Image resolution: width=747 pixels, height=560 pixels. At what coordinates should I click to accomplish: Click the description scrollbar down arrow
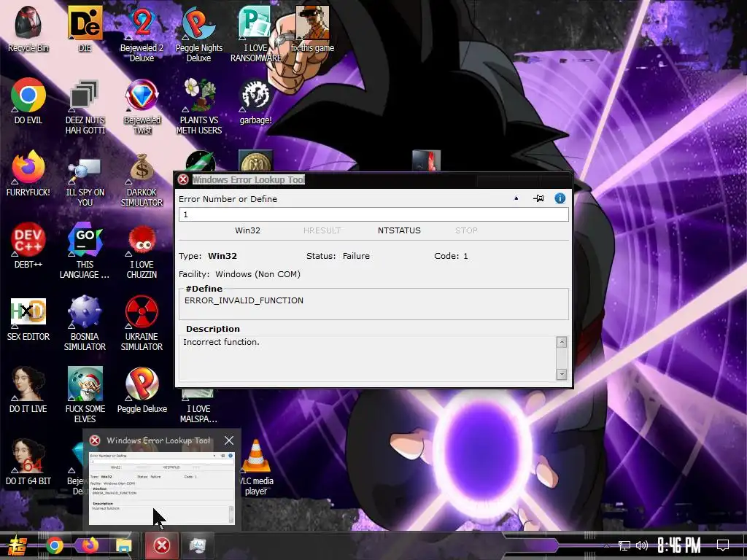point(562,374)
